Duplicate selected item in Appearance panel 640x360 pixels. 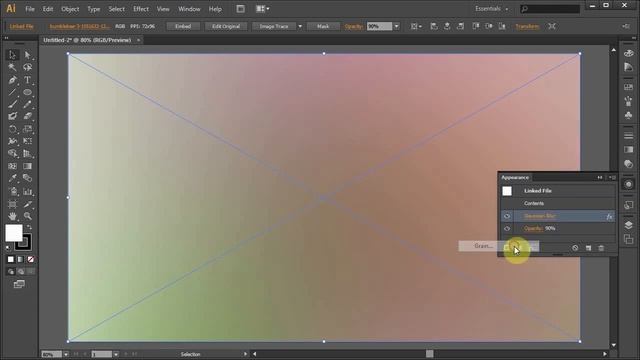click(588, 248)
